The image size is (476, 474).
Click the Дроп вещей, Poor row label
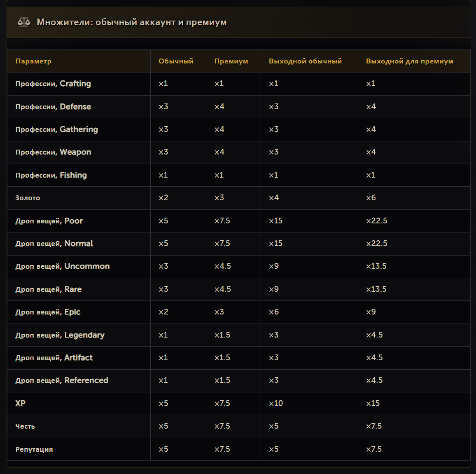pyautogui.click(x=49, y=221)
